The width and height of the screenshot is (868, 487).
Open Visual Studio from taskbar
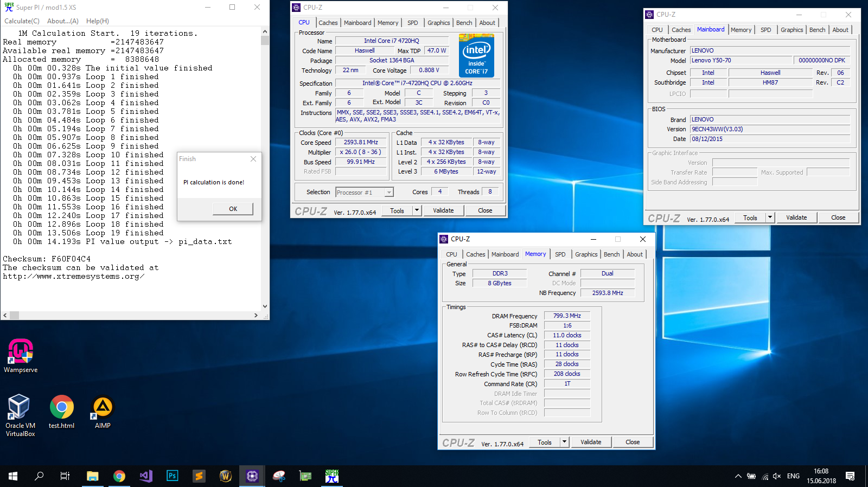(x=145, y=476)
